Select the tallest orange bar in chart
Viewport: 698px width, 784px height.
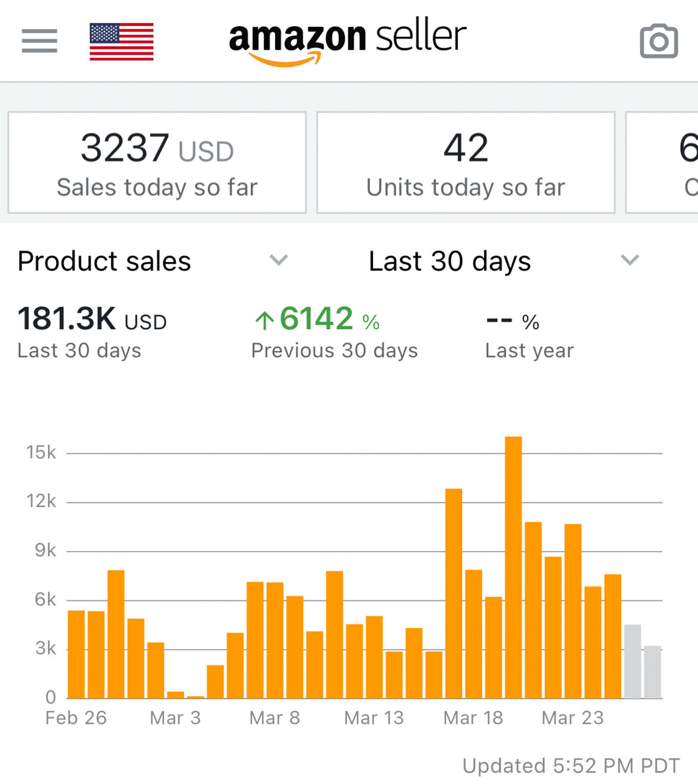[513, 567]
